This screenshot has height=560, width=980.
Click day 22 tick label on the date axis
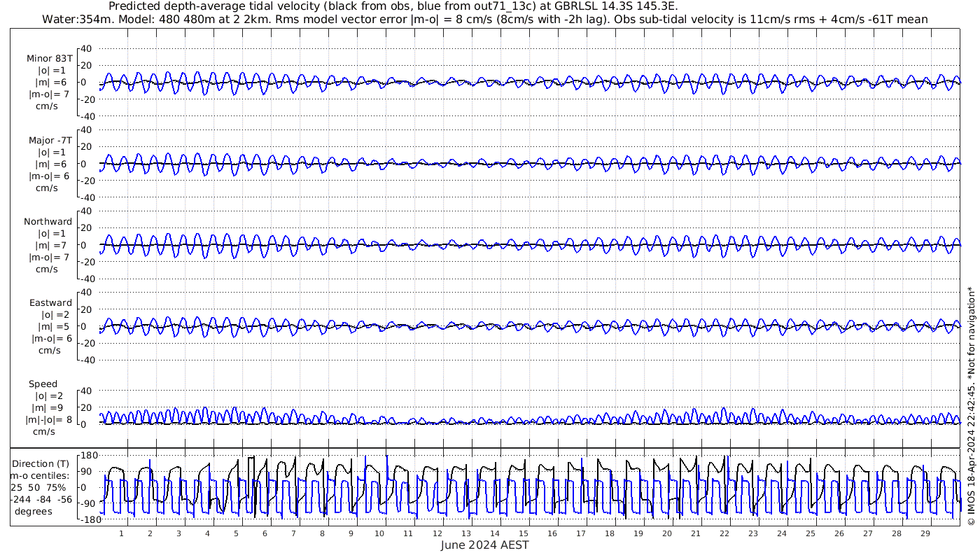click(x=724, y=533)
